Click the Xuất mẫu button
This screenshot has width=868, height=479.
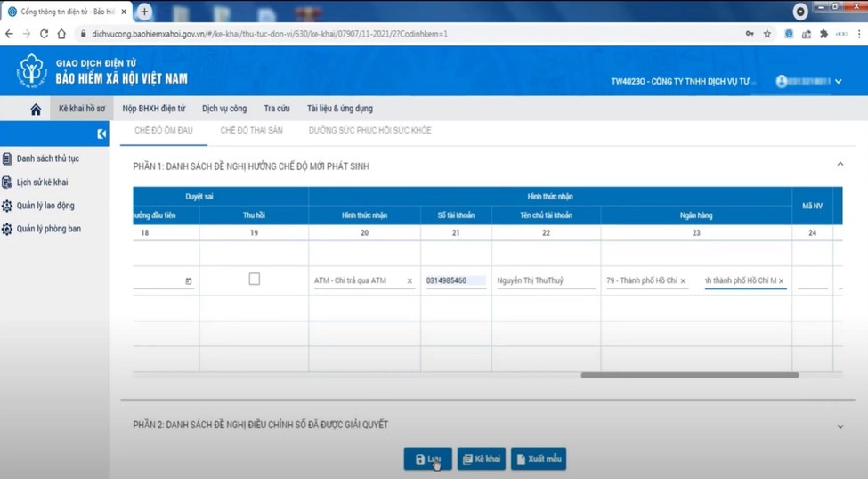click(539, 459)
